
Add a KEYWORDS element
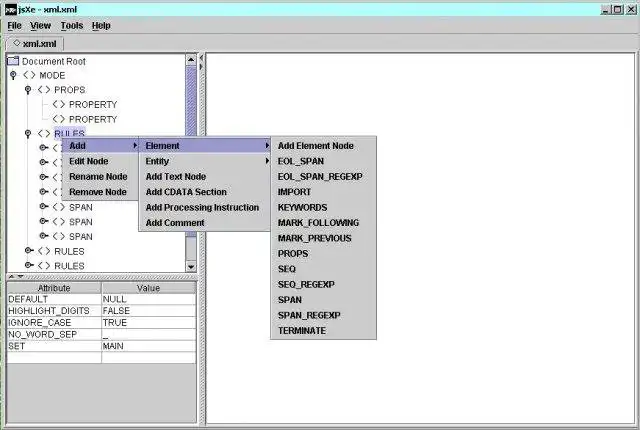point(323,207)
